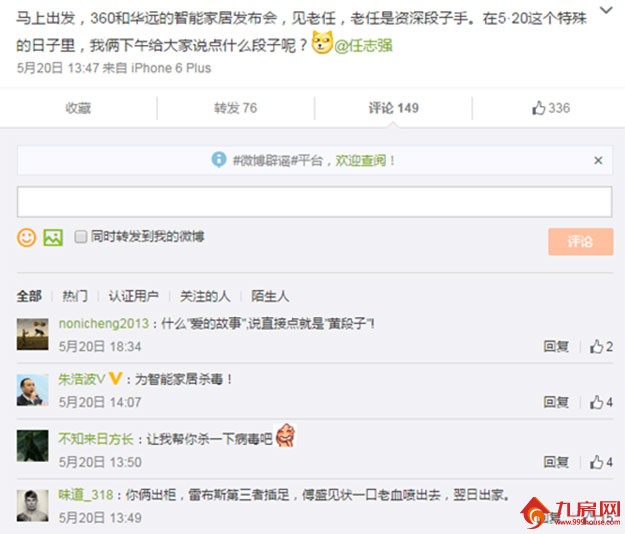Reply to 朱浩波V's comment
625x534 pixels.
[556, 402]
